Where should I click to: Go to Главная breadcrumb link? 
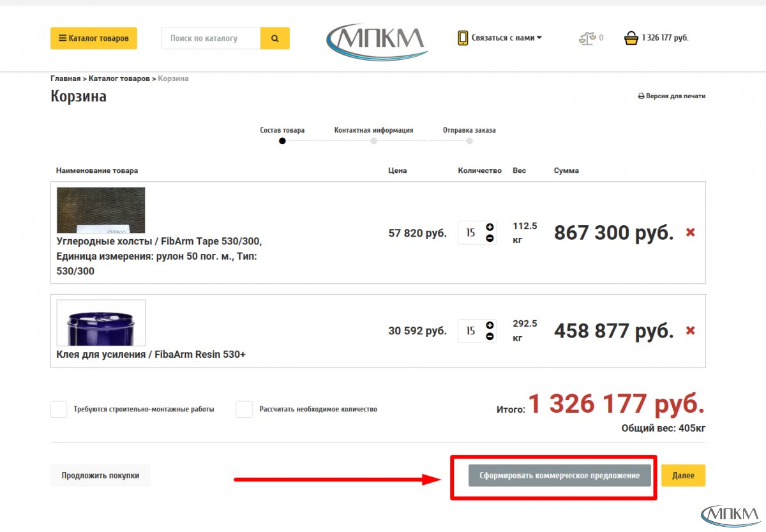coord(66,78)
